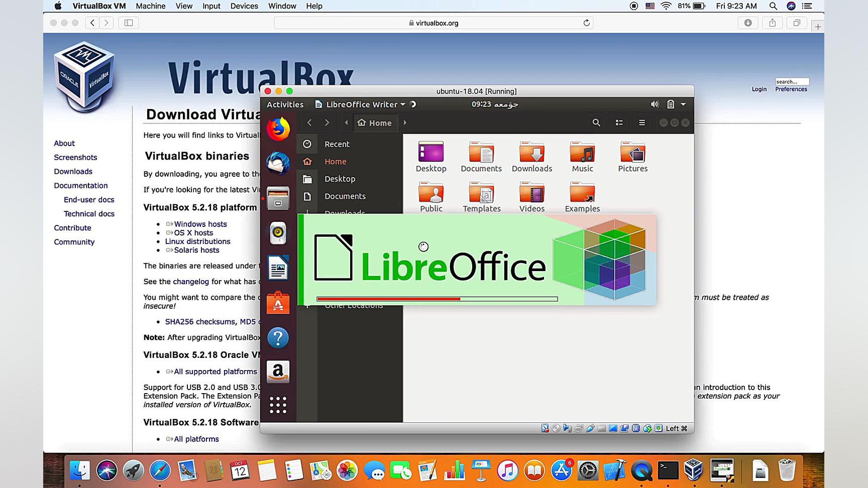Open the Windows hosts download link

[x=200, y=224]
